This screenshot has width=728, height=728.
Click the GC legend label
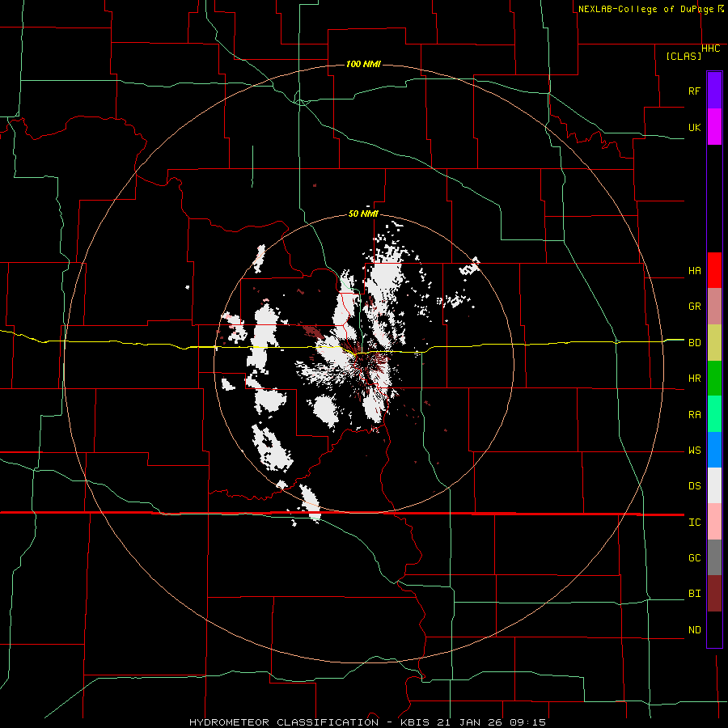[694, 558]
